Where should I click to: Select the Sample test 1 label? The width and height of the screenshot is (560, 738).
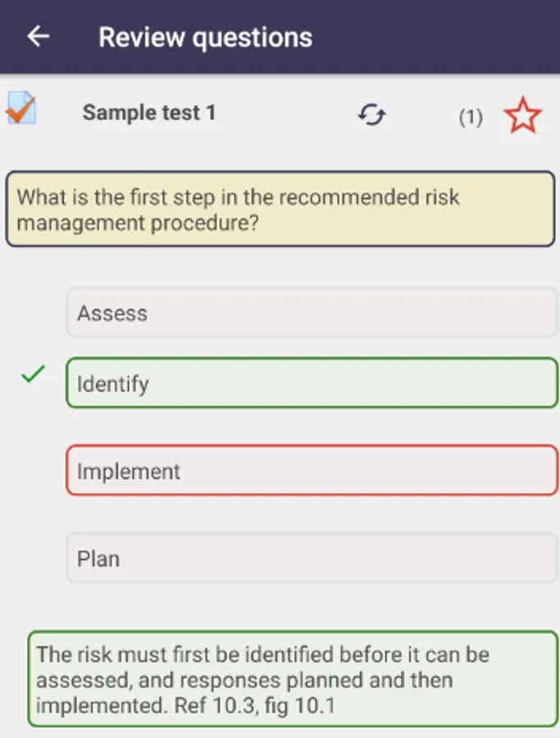tap(148, 112)
